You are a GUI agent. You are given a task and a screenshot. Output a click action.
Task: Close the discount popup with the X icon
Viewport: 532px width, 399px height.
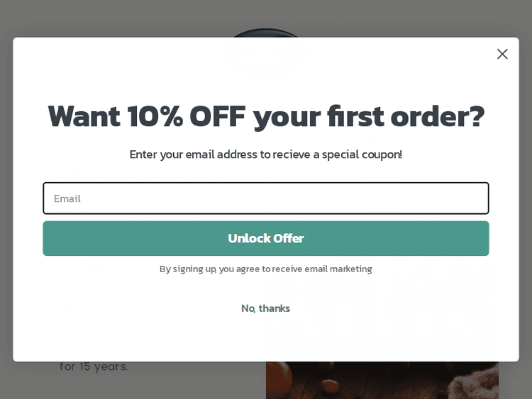pyautogui.click(x=502, y=54)
